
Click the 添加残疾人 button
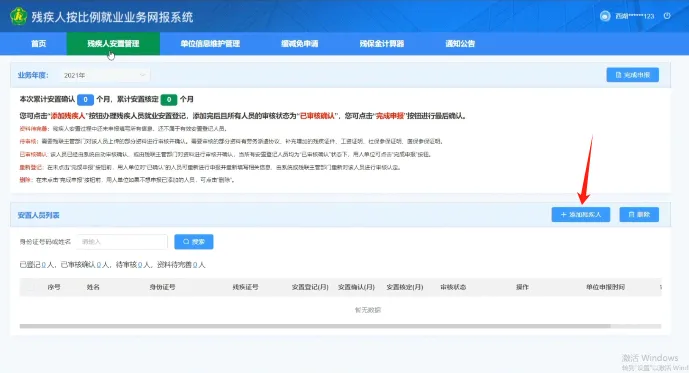[580, 214]
